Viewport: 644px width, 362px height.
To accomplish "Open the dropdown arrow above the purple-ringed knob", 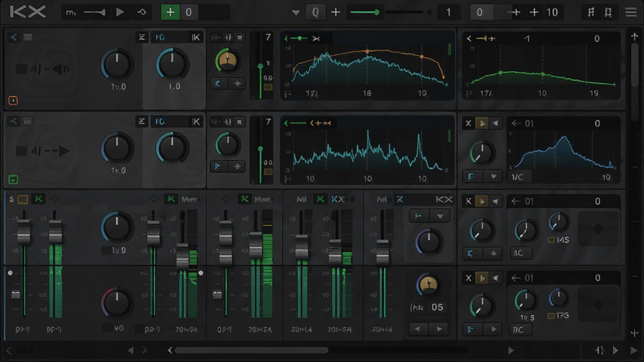I will (440, 216).
